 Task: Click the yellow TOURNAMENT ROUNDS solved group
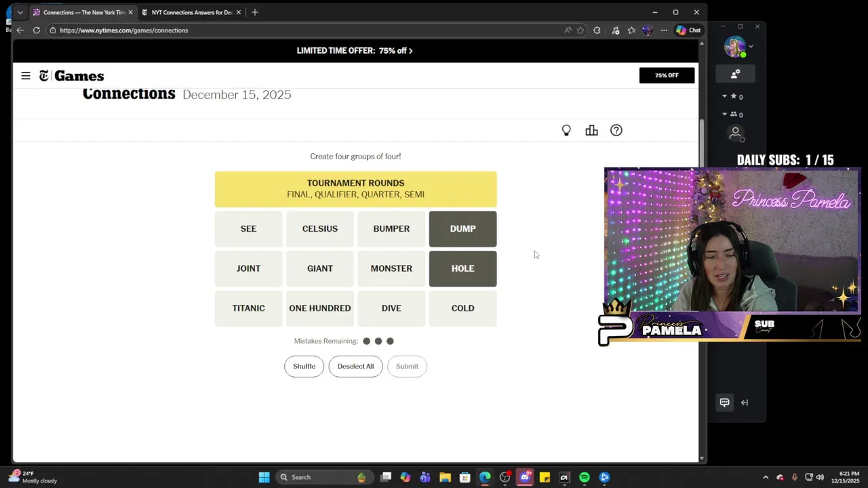[355, 189]
